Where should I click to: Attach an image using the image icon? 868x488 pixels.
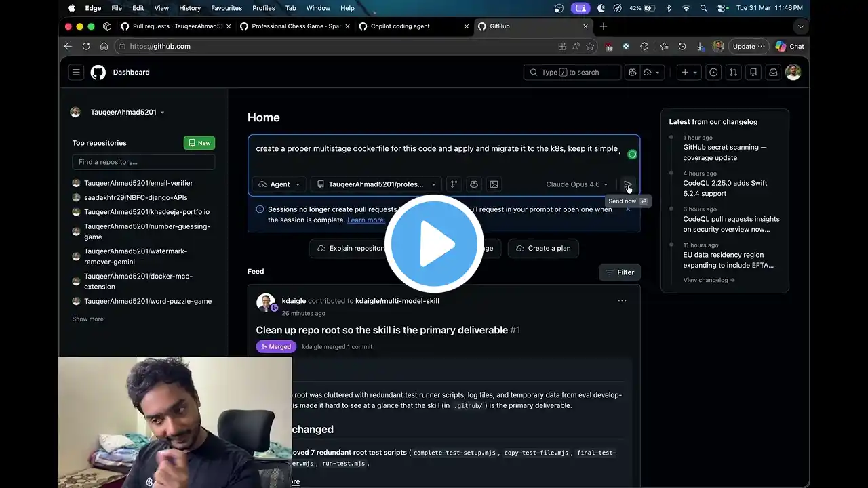494,184
